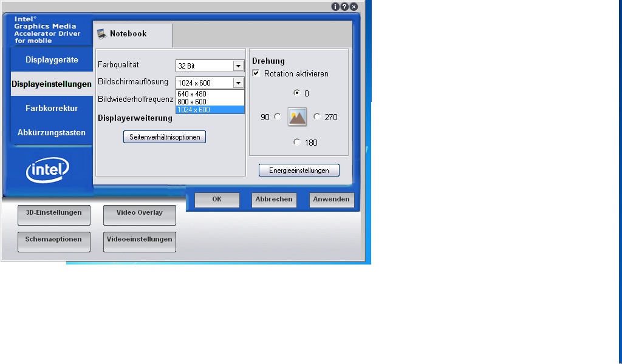Select the 0 degree rotation radio button
The image size is (622, 364).
(296, 93)
